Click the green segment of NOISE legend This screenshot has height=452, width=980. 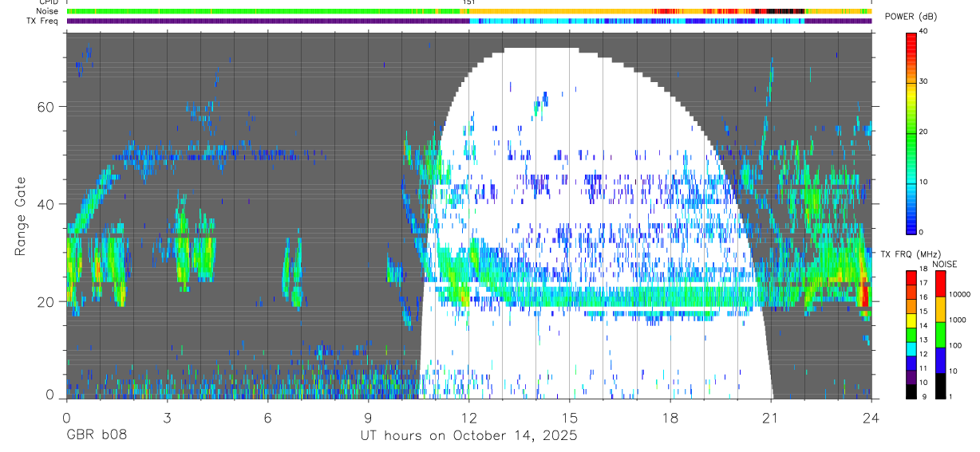coord(941,335)
